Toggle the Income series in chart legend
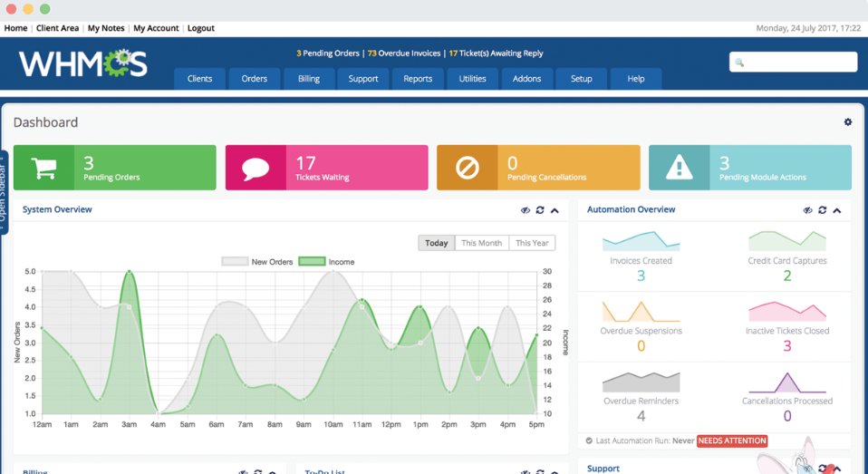The image size is (868, 474). tap(311, 262)
